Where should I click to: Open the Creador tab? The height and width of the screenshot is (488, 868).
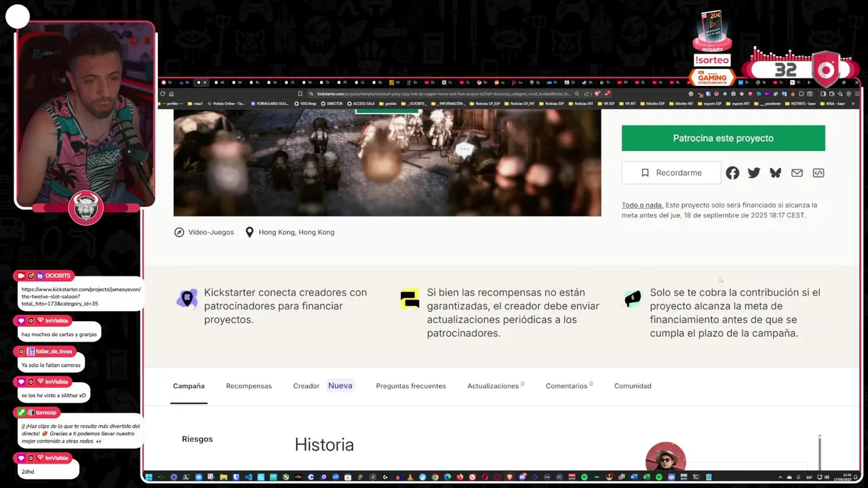[306, 386]
